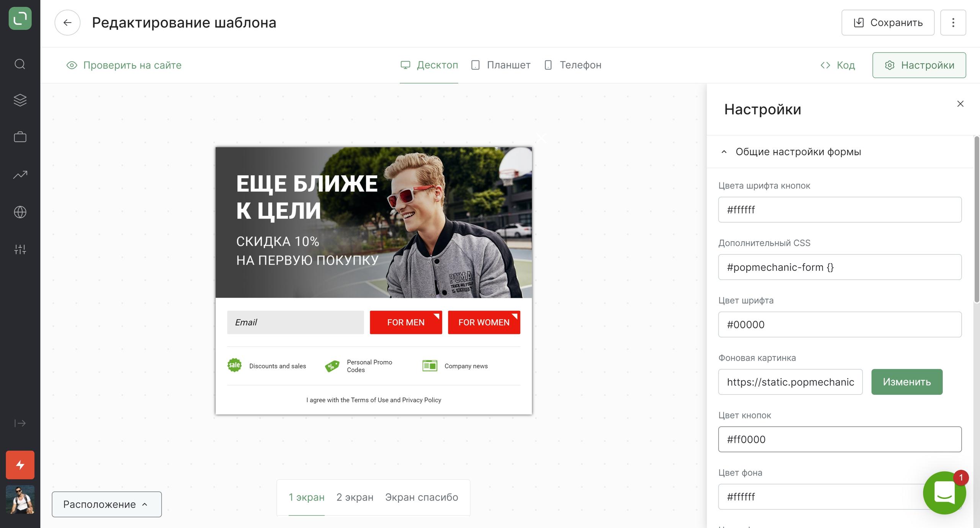Click the Сохранить button

[x=888, y=23]
